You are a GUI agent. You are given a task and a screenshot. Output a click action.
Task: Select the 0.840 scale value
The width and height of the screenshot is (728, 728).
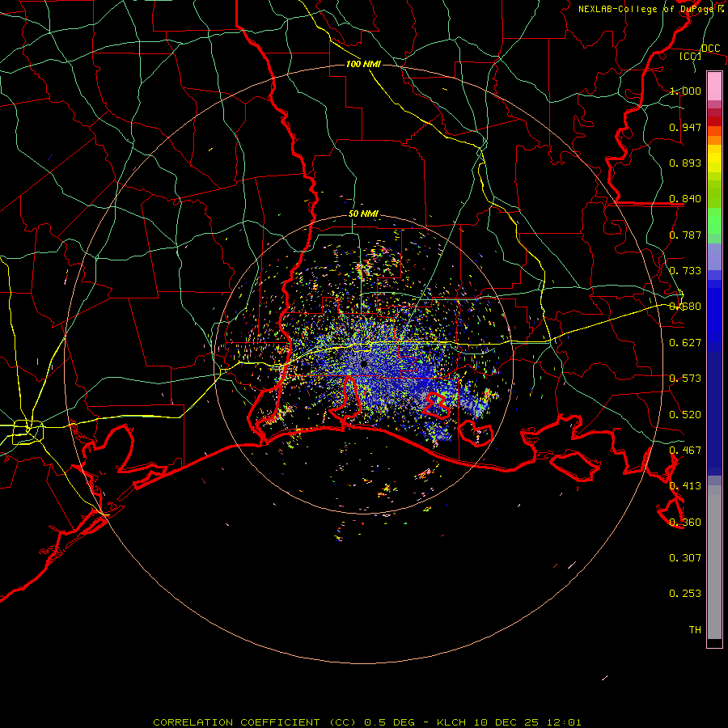coord(685,199)
